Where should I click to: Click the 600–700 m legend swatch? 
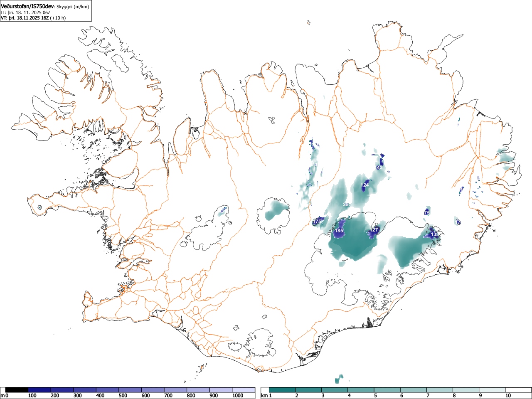[153, 390]
